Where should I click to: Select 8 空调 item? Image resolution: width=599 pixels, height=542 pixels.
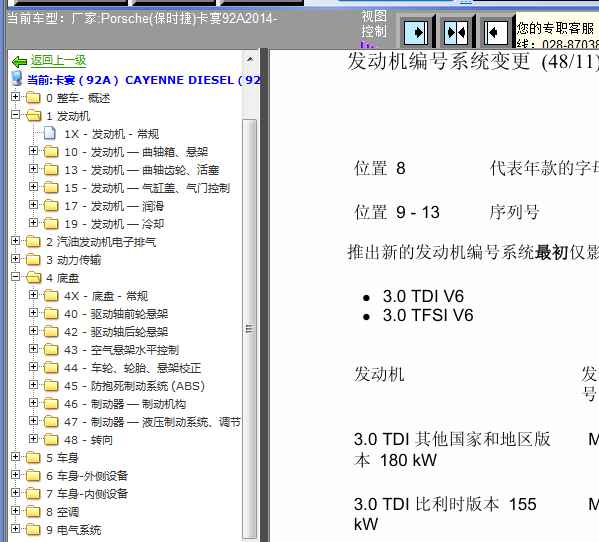[x=63, y=511]
